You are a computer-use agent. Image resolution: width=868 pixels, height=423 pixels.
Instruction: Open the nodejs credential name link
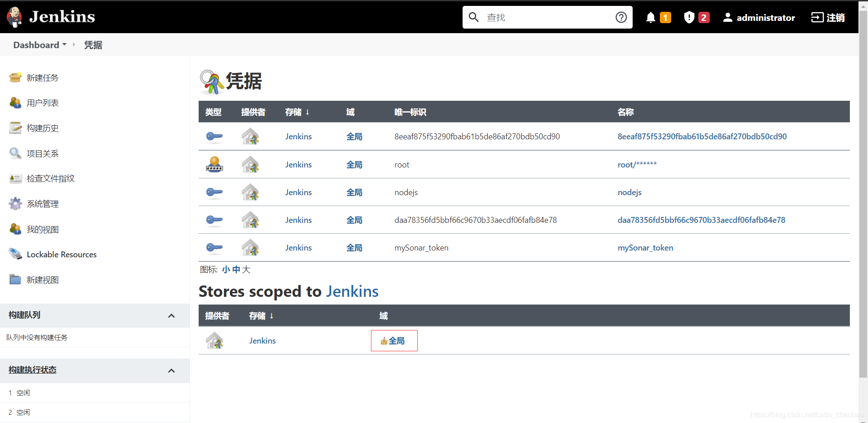tap(629, 192)
